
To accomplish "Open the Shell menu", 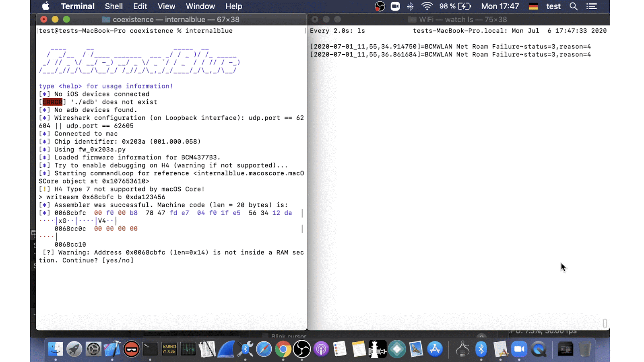I will (x=114, y=6).
